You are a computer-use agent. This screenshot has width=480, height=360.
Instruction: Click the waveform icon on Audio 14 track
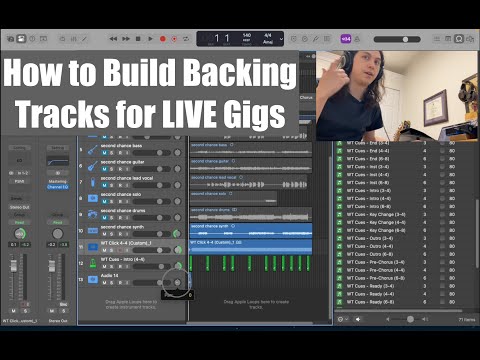93,279
